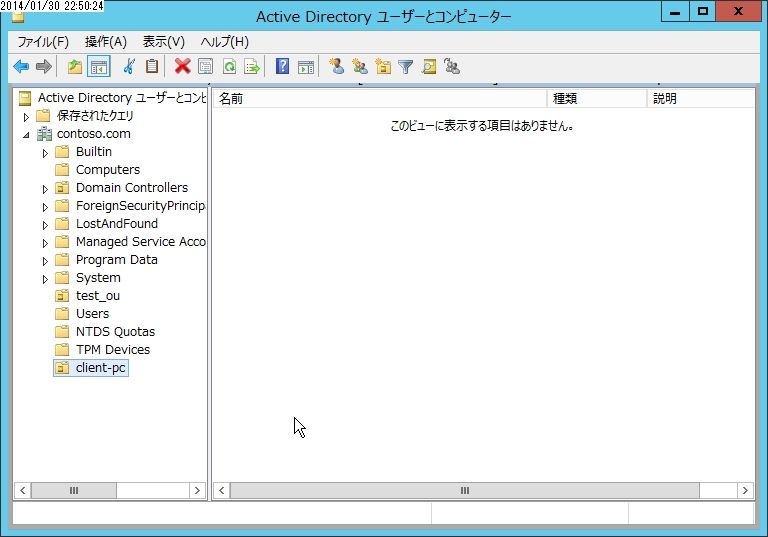Expand the Managed Service Accounts node
Viewport: 768px width, 537px height.
click(45, 243)
